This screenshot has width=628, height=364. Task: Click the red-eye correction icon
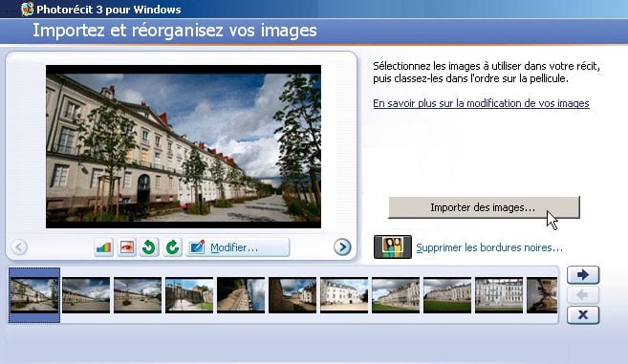coord(127,247)
